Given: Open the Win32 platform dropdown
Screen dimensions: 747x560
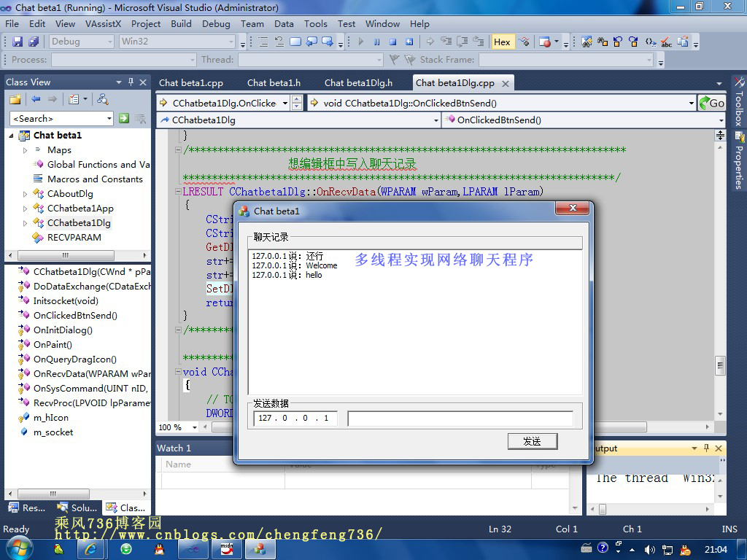Looking at the screenshot, I should coord(231,42).
